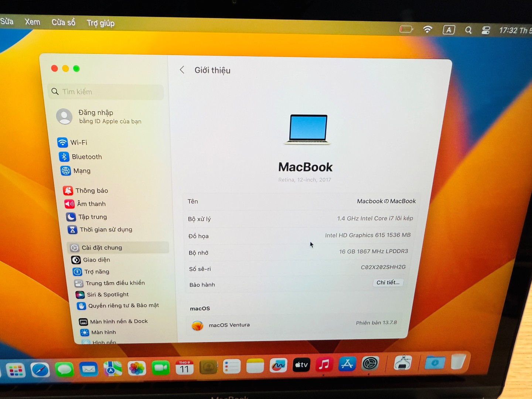Image resolution: width=532 pixels, height=399 pixels.
Task: Open the App Store from the Dock
Action: point(347,364)
